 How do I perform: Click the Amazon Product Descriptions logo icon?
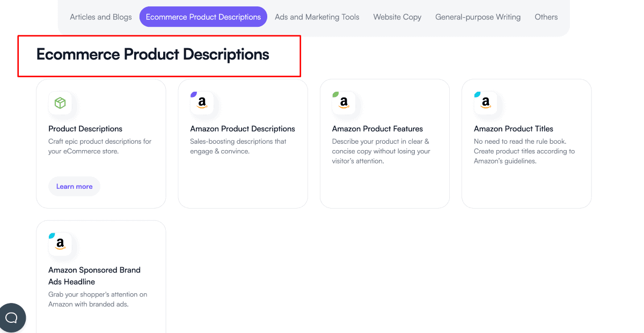coord(202,103)
